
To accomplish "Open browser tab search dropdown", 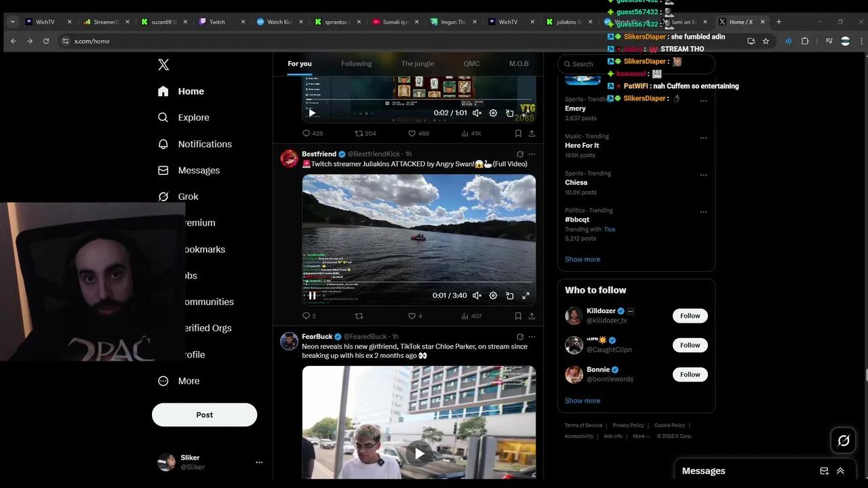I will click(12, 22).
